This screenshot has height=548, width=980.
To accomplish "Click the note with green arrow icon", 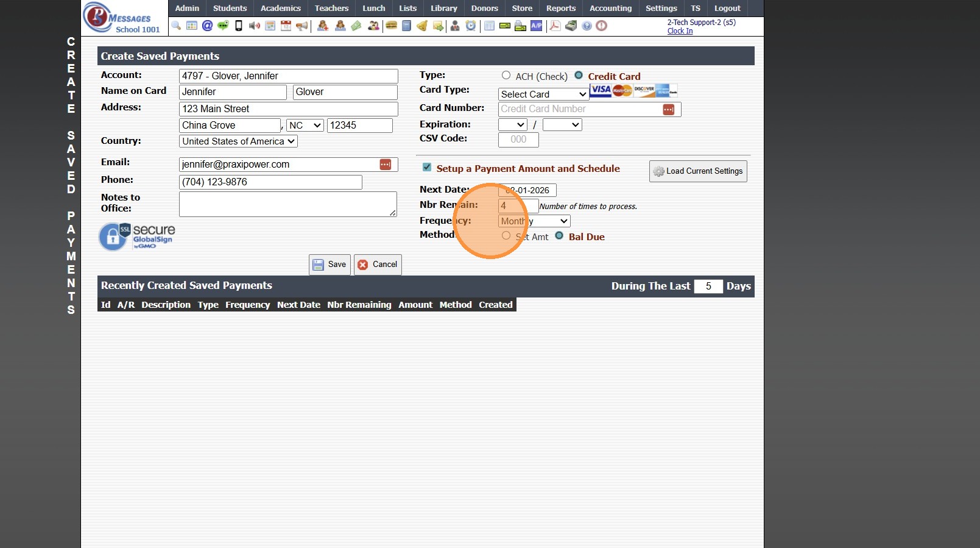I will pyautogui.click(x=438, y=26).
